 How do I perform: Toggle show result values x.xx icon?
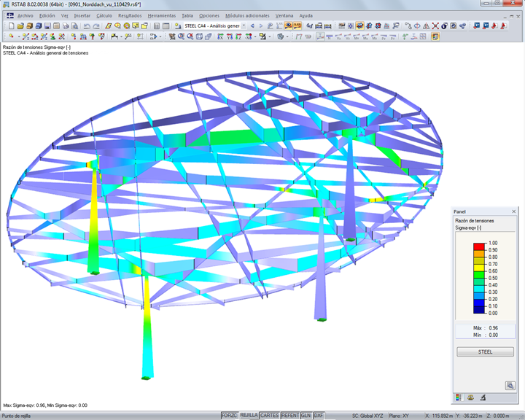(x=297, y=26)
